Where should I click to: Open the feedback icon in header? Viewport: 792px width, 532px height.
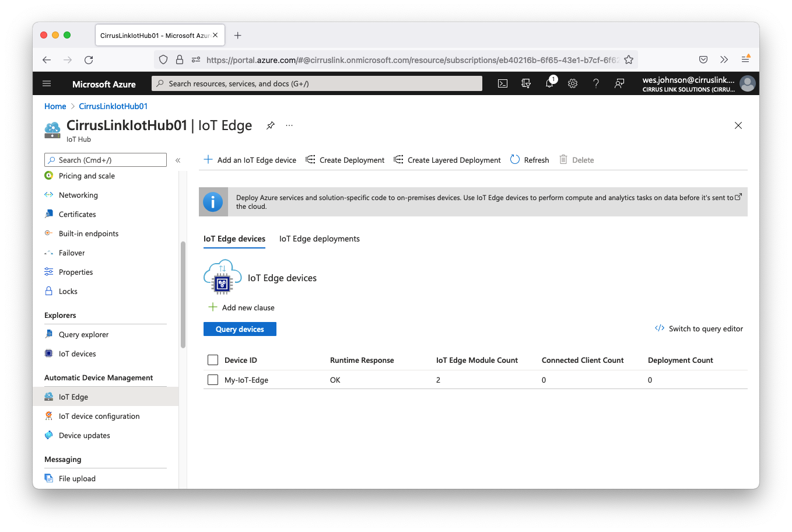(619, 83)
